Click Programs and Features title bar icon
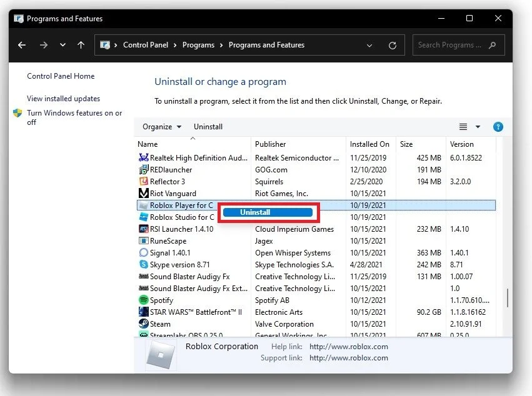 (19, 18)
